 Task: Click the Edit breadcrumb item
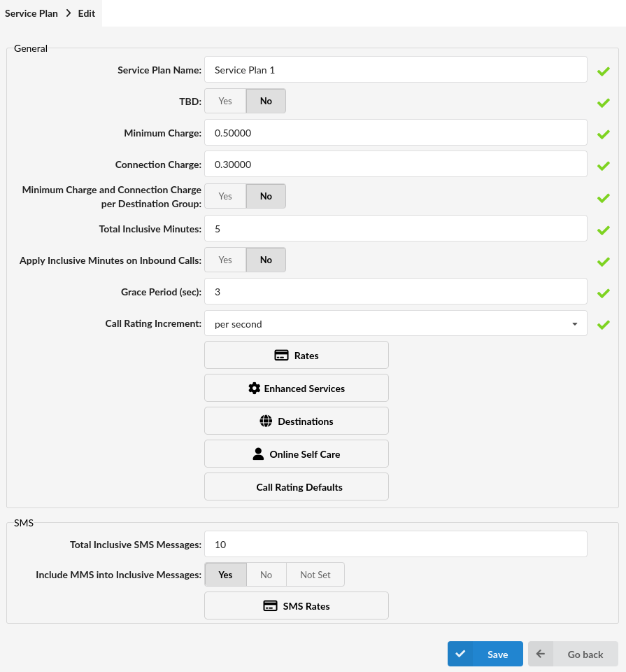[87, 13]
